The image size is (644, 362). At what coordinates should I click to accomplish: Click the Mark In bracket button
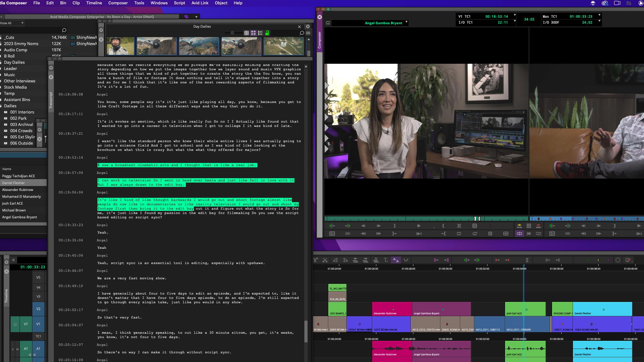[x=443, y=226]
